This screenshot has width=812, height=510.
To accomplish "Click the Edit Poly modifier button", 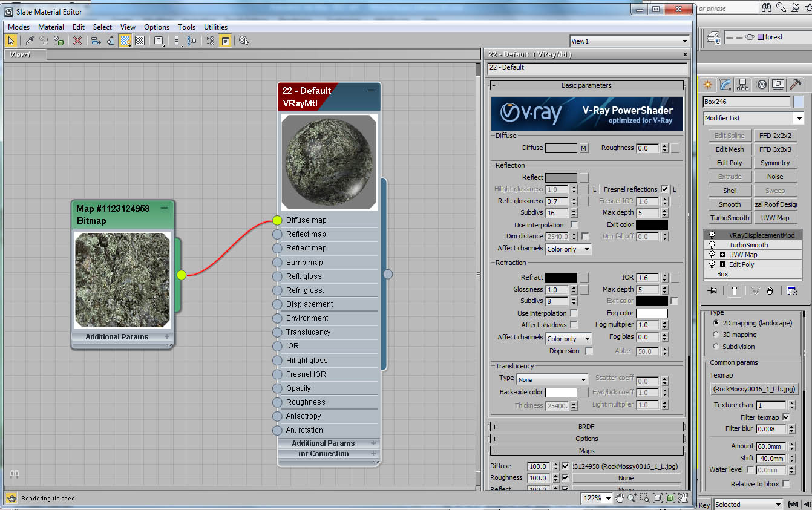I will tap(730, 163).
